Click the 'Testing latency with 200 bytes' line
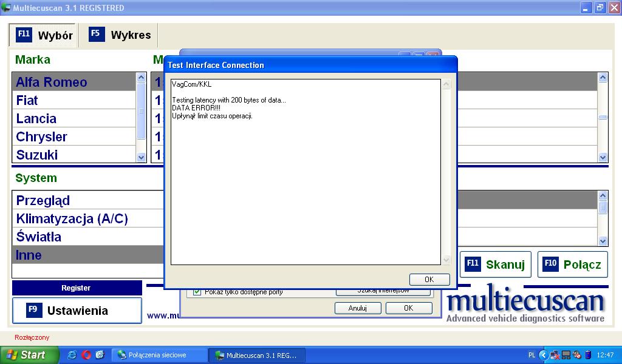Screen dimensions: 622x364 [x=228, y=100]
